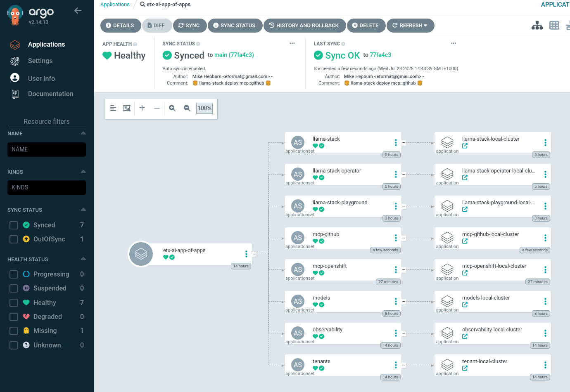This screenshot has height=392, width=570.
Task: Open tenant-local-cluster external link icon
Action: click(465, 368)
